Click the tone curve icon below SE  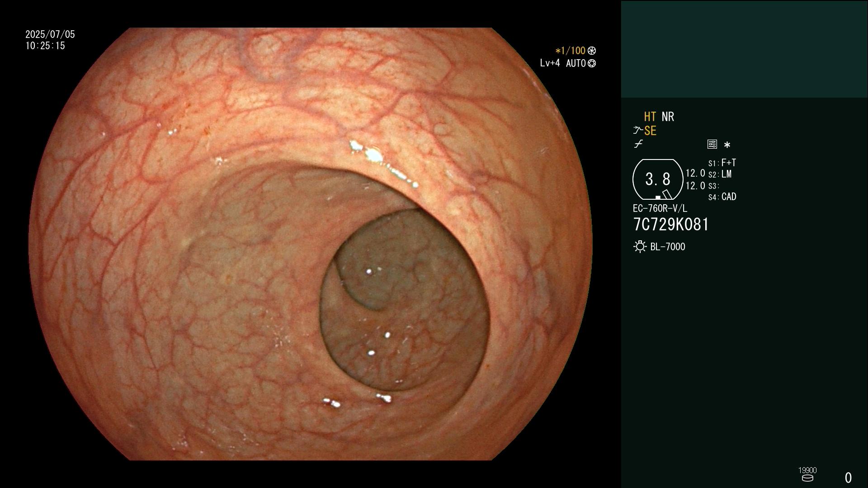coord(638,144)
